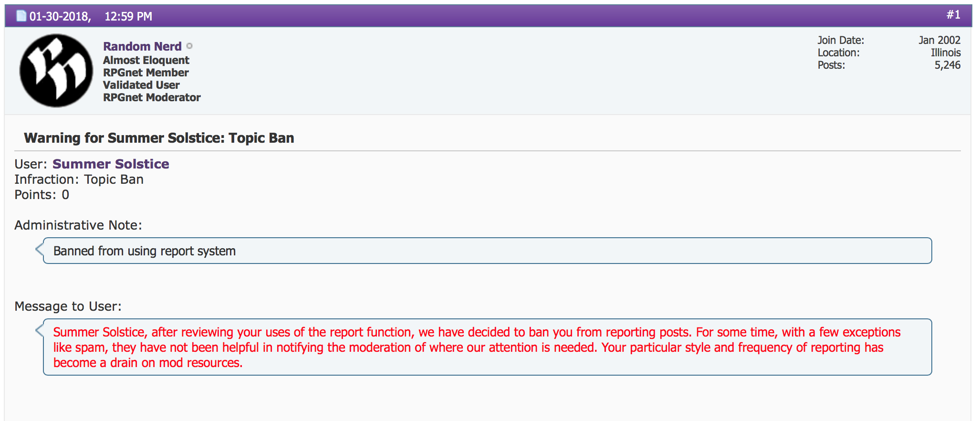Click the RPGnet Member title line
Viewport: 980px width, 421px height.
tap(146, 73)
